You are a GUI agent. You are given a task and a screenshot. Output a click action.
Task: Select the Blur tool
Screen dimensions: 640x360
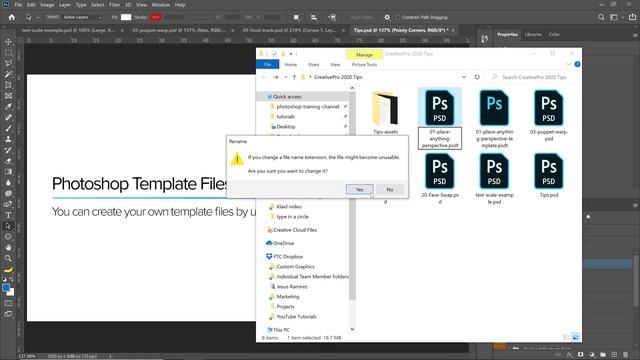(x=8, y=182)
